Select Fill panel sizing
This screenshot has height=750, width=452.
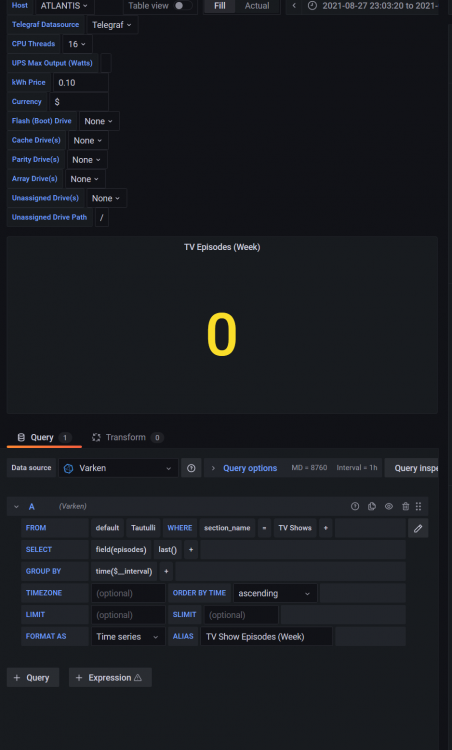[x=220, y=6]
